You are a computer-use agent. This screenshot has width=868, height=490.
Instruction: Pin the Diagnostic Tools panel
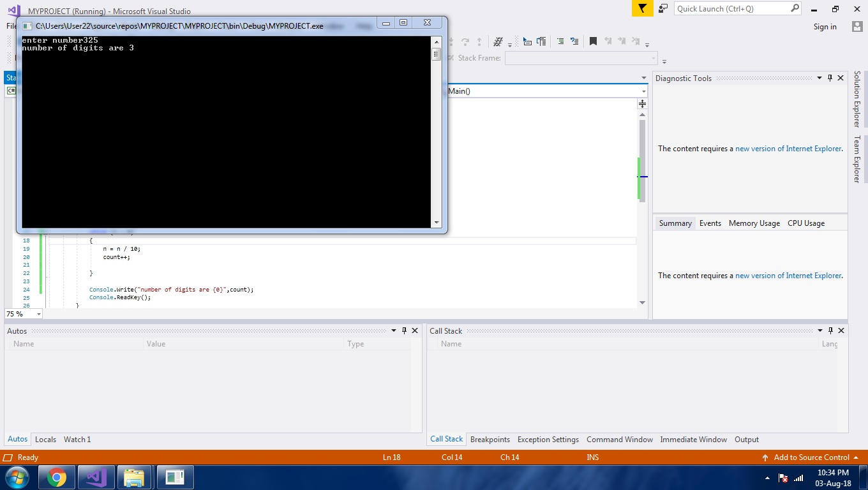click(x=830, y=78)
